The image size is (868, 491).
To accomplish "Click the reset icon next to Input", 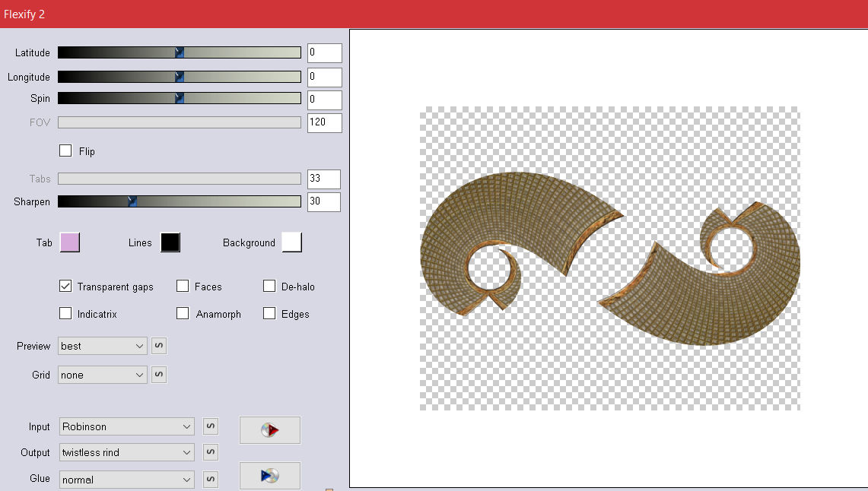I will pos(211,426).
